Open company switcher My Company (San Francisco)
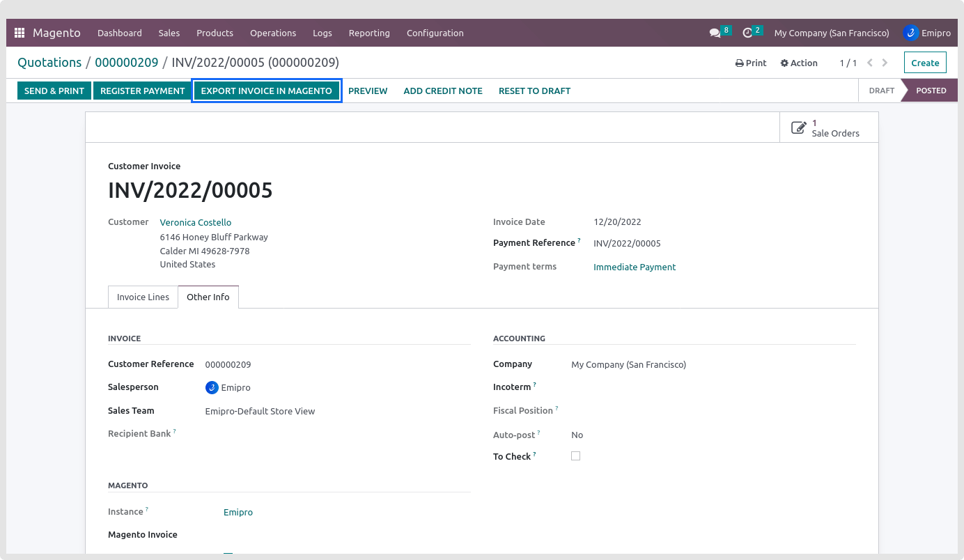The image size is (964, 560). (832, 33)
